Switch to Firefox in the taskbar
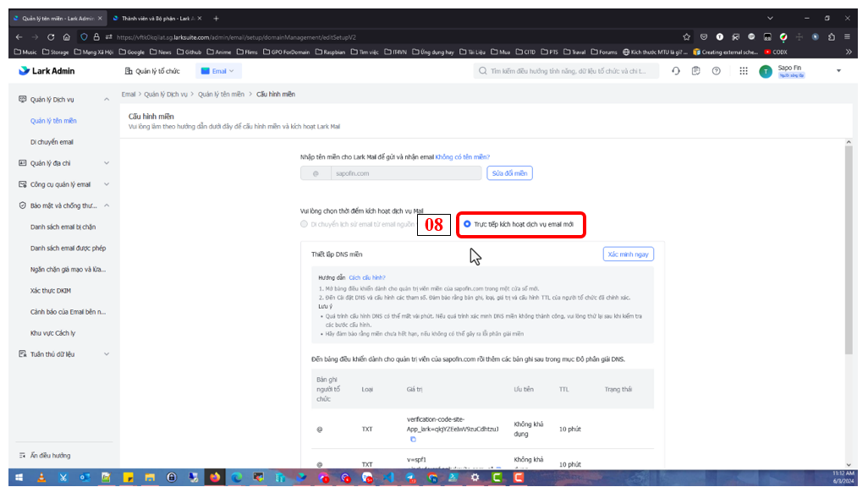 point(215,478)
